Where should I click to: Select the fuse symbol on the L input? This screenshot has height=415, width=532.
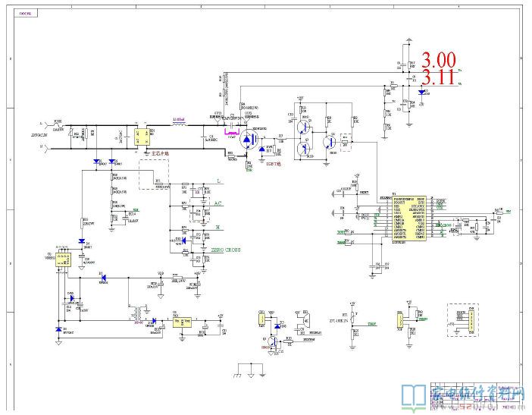point(58,124)
